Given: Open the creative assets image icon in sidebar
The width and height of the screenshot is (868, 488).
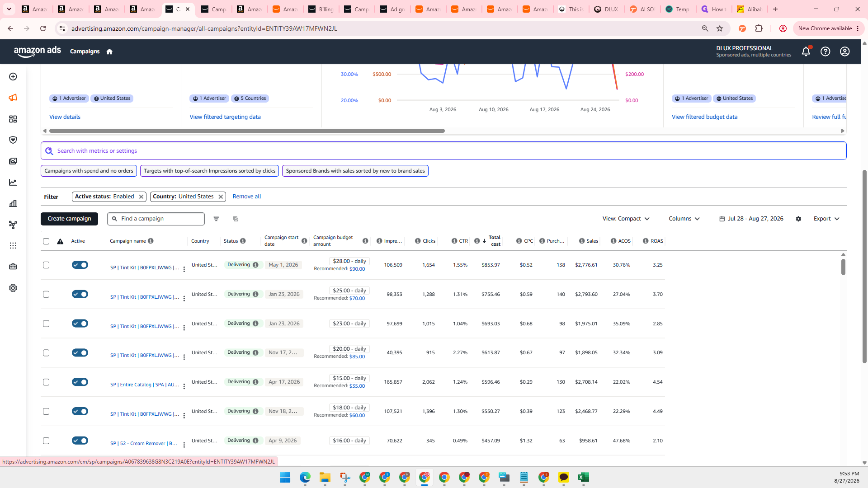Looking at the screenshot, I should coord(13,161).
